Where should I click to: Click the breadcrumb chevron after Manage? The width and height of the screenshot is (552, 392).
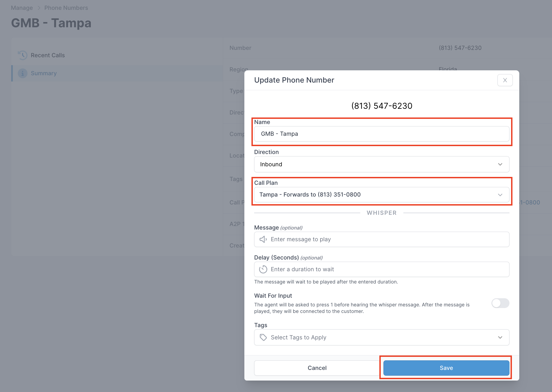39,8
